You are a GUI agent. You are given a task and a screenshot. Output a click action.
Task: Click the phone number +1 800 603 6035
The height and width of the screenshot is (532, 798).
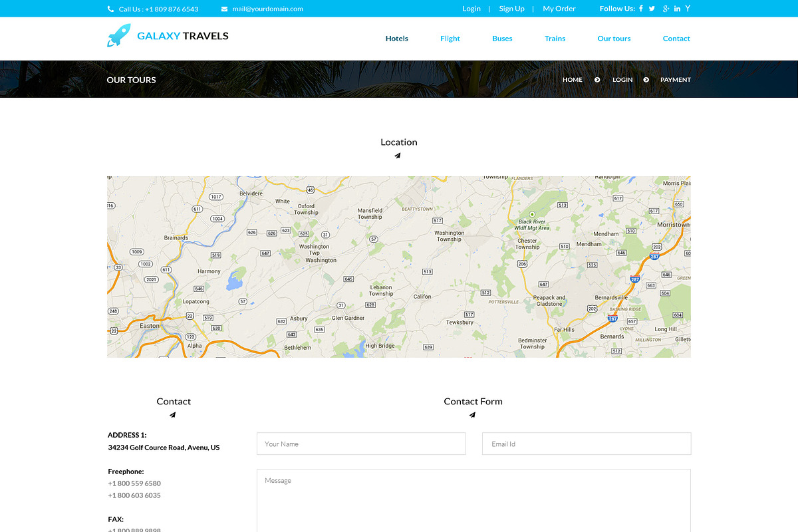(134, 495)
